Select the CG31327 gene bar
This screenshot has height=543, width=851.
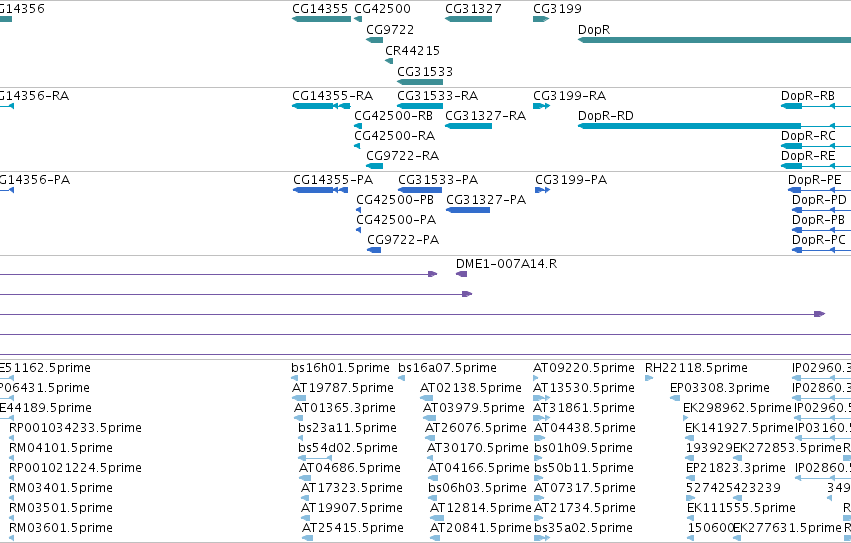pyautogui.click(x=468, y=19)
